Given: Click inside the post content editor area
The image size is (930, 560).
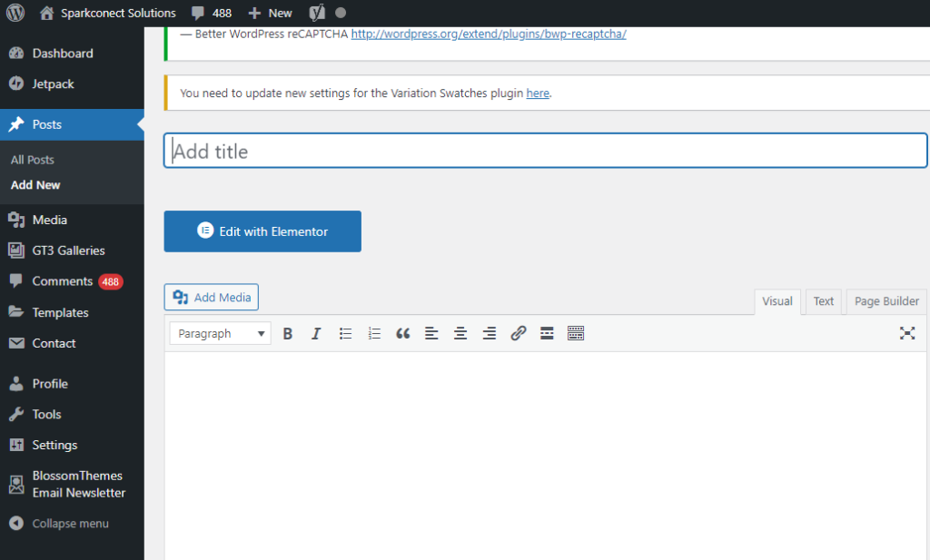Looking at the screenshot, I should tap(546, 456).
